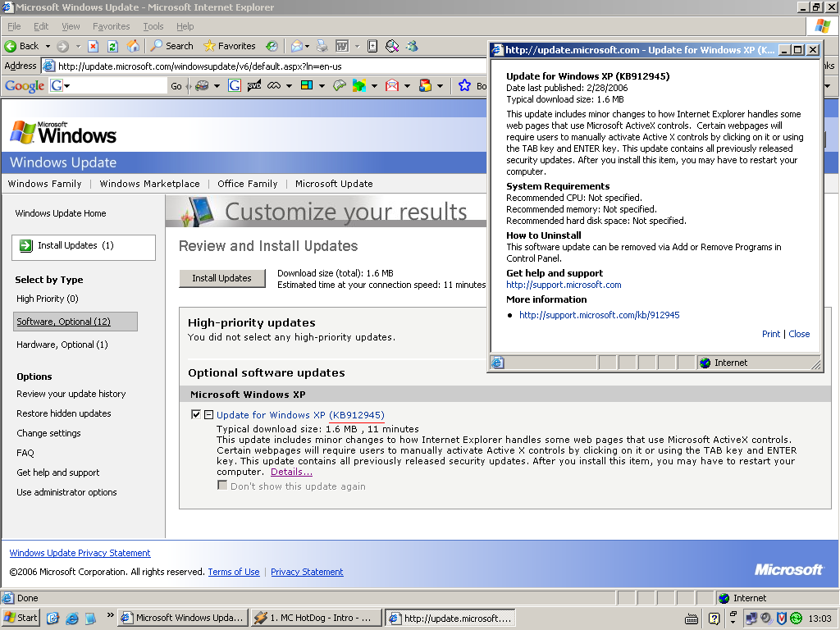Open Restore hidden updates
The image size is (840, 630).
click(x=64, y=413)
